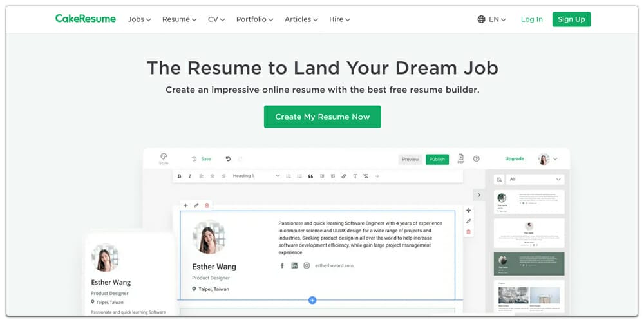Click the 'Taipei, Taiwan' location in editor card

214,289
